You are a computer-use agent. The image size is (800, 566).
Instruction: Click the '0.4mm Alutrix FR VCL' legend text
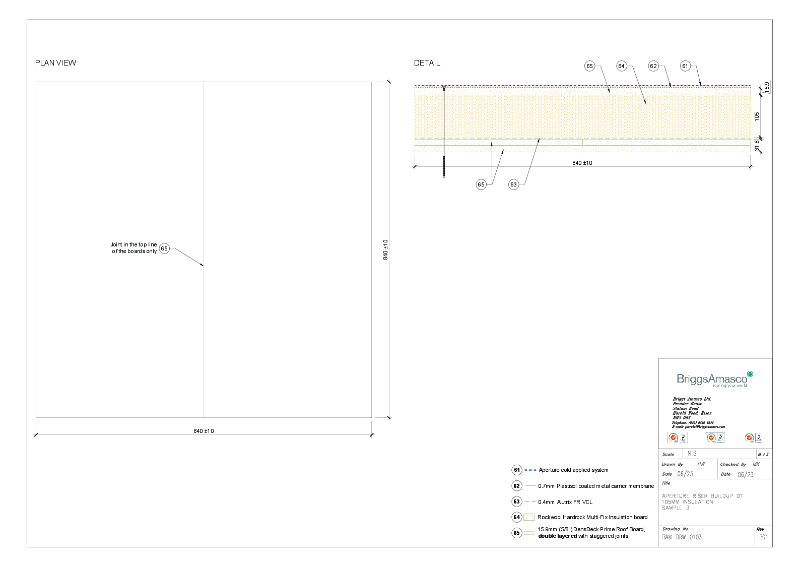[x=565, y=502]
